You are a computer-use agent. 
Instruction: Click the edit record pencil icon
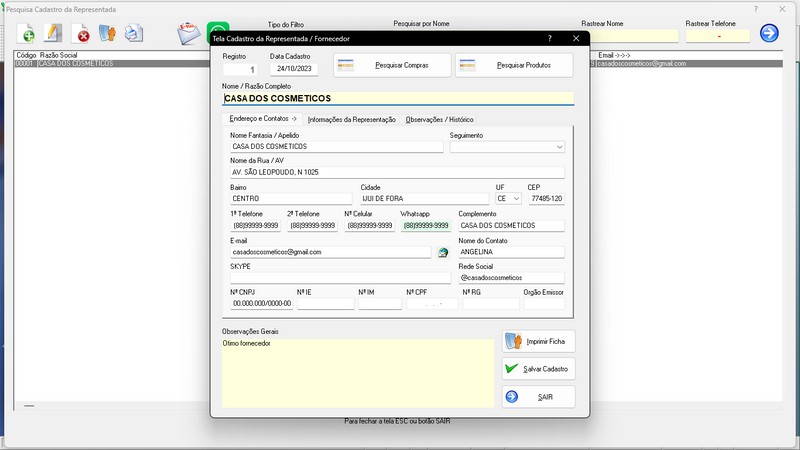[x=53, y=34]
